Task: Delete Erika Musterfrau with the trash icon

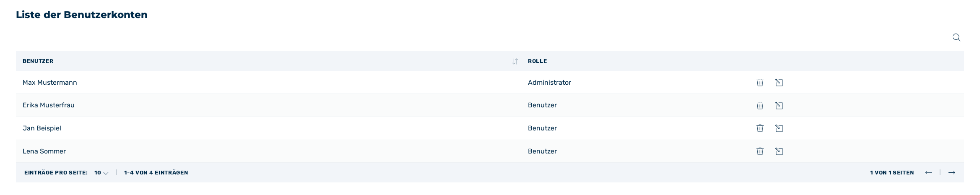Action: point(760,105)
